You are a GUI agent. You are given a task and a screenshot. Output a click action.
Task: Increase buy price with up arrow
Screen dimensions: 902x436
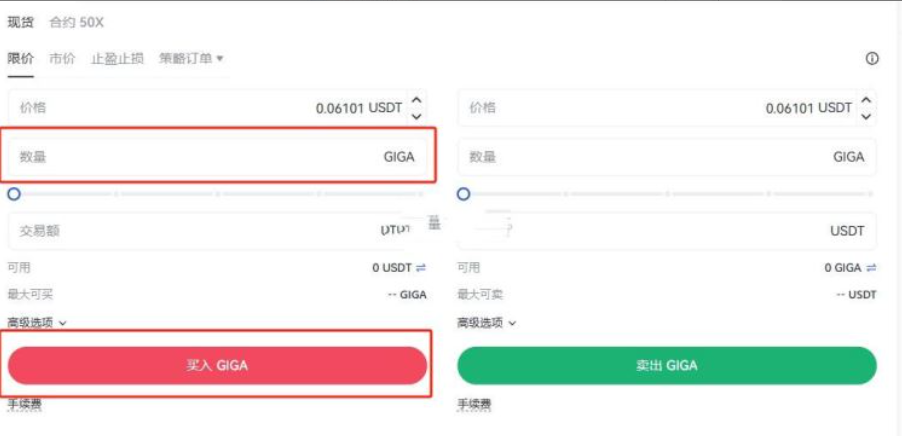tap(417, 100)
